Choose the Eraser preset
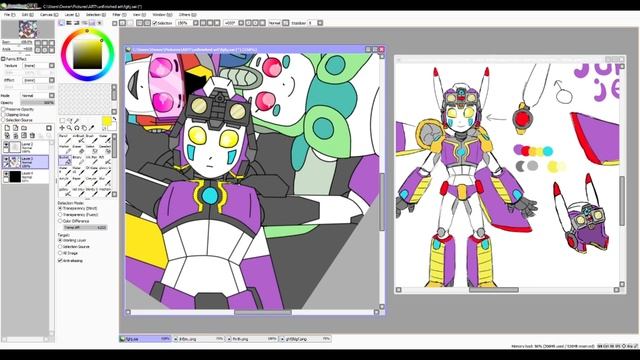Image resolution: width=640 pixels, height=360 pixels. [x=78, y=149]
